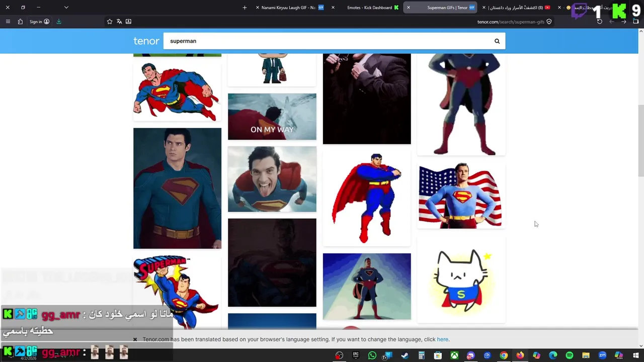This screenshot has width=644, height=362.
Task: Open File Explorer from the taskbar
Action: click(586, 355)
